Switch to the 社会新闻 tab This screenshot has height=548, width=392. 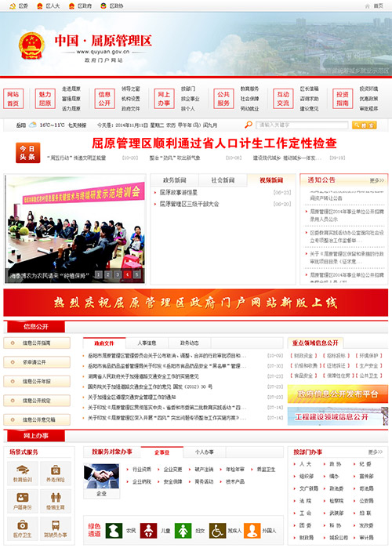pos(223,180)
